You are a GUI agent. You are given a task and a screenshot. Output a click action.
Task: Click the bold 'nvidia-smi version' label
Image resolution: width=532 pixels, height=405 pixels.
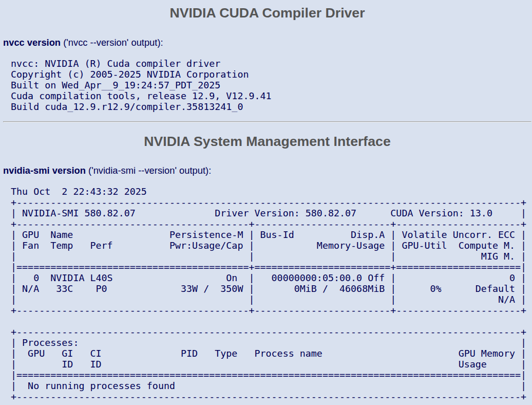44,170
